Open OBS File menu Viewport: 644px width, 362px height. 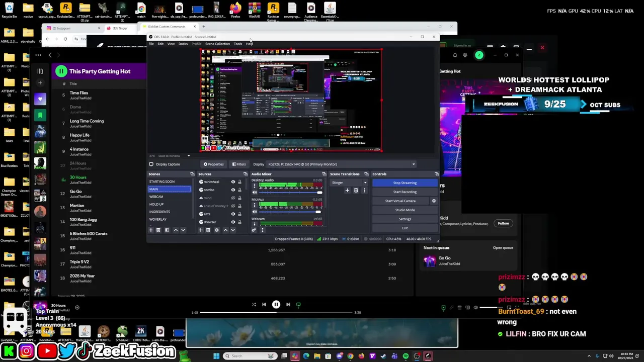[x=151, y=44]
